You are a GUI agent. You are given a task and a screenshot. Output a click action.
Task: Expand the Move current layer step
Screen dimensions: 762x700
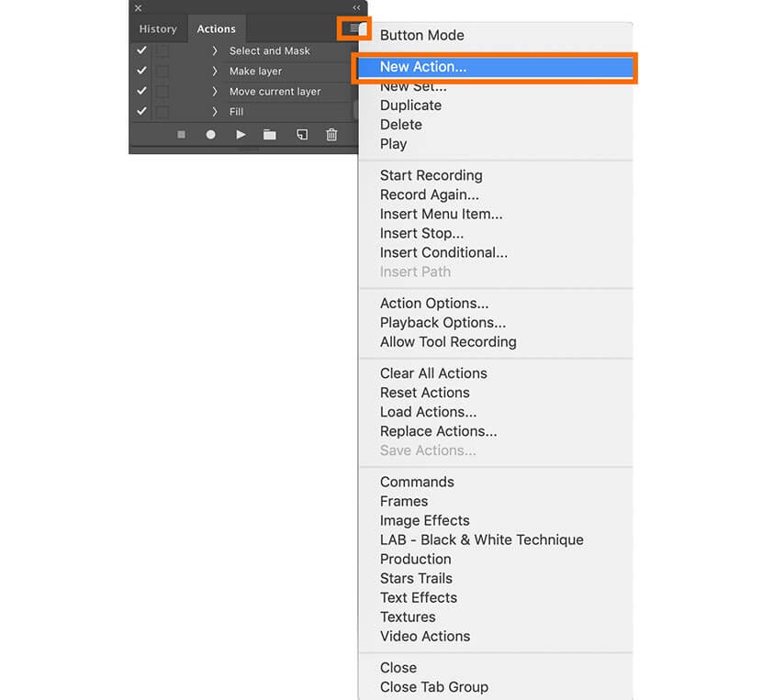[215, 92]
